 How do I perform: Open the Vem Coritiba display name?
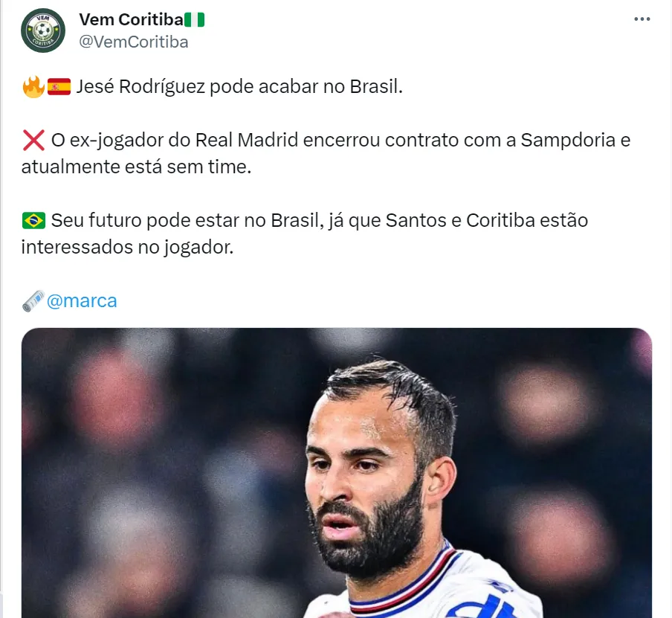click(131, 20)
